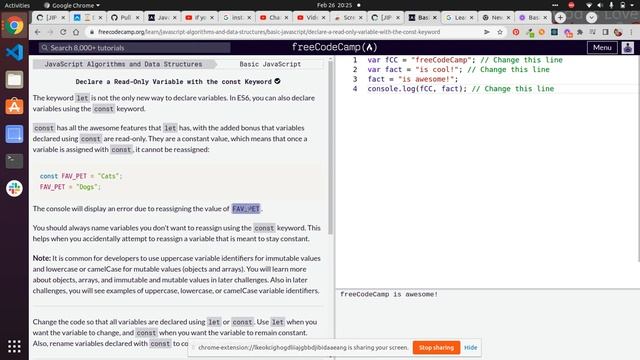Open the Activities overview
Viewport: 640px width, 360px height.
[17, 5]
